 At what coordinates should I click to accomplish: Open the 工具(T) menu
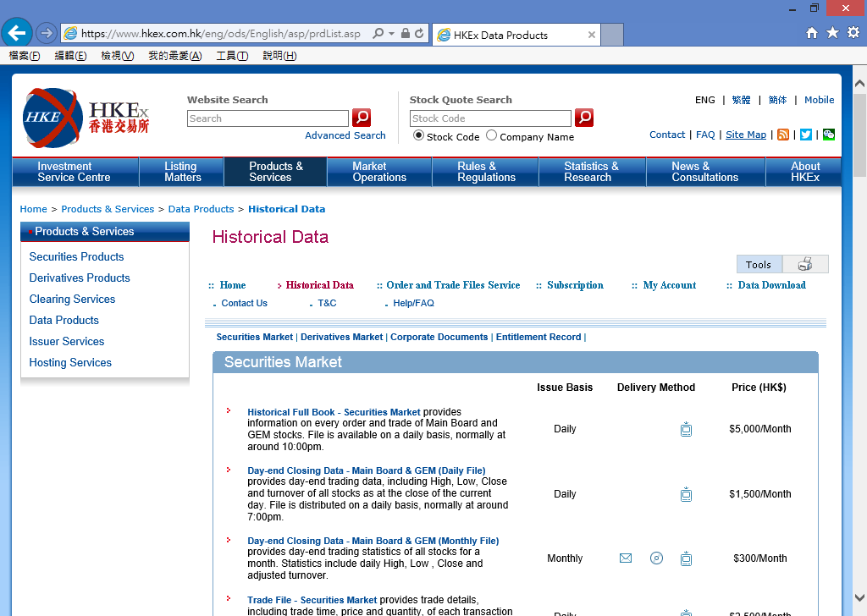pyautogui.click(x=232, y=56)
